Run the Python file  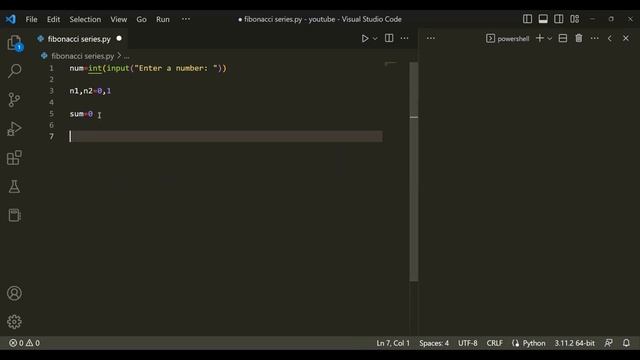[364, 38]
